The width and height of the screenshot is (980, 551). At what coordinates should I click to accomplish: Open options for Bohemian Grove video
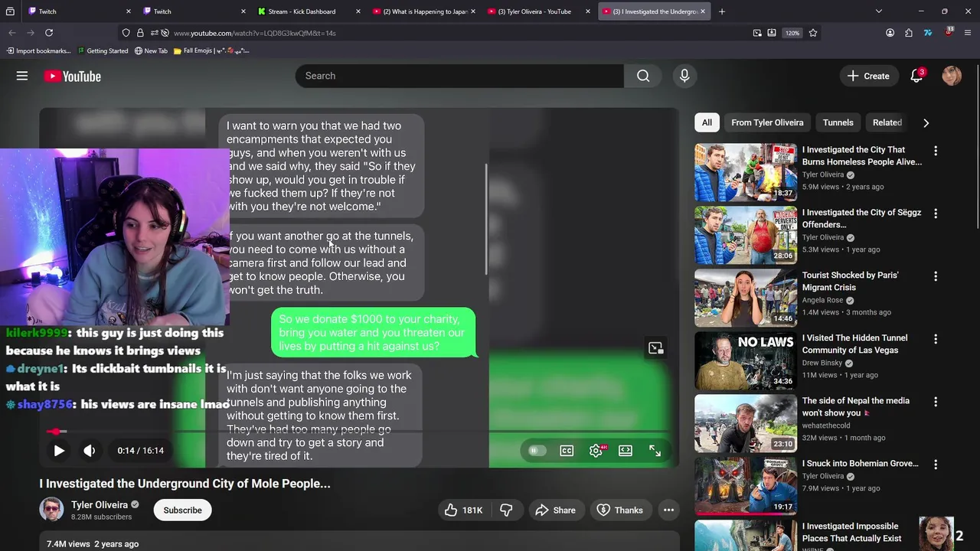[x=935, y=465]
